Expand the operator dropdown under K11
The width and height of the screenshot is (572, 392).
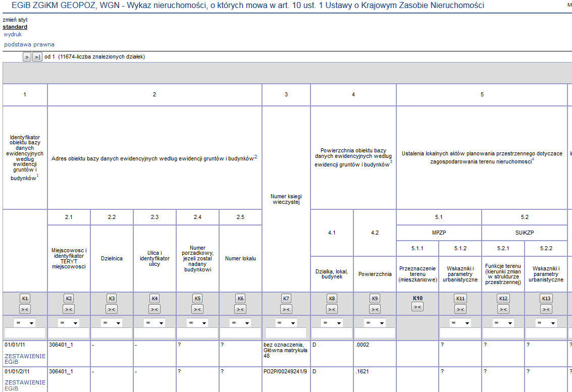coord(460,323)
